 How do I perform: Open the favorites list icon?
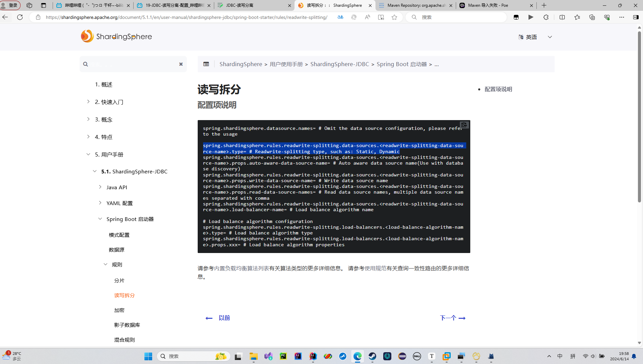(x=577, y=17)
